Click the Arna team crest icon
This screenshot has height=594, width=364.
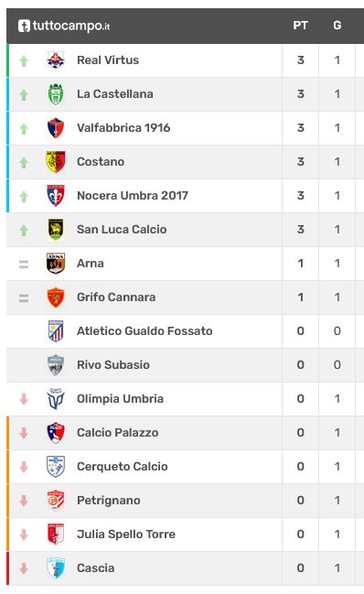click(x=56, y=264)
